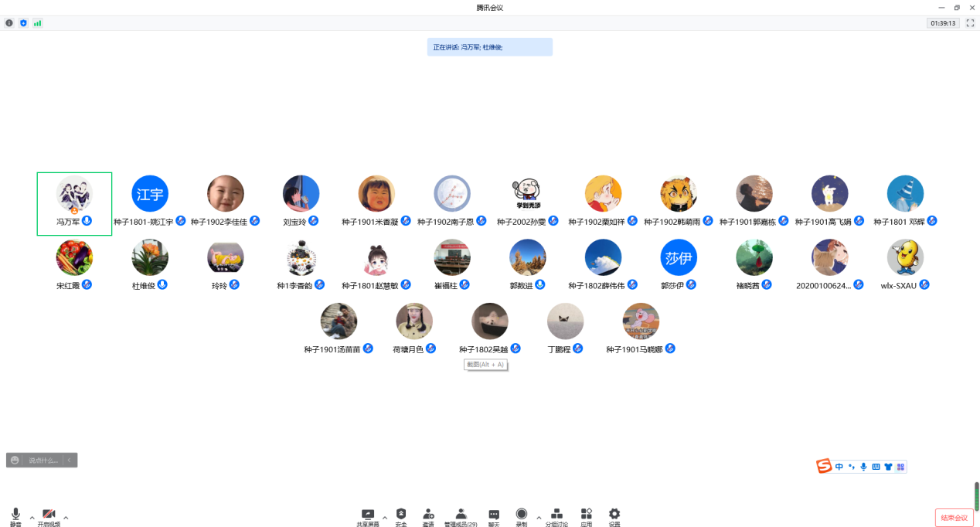980x527 pixels.
Task: Check the green network signal status icon
Action: [x=37, y=23]
